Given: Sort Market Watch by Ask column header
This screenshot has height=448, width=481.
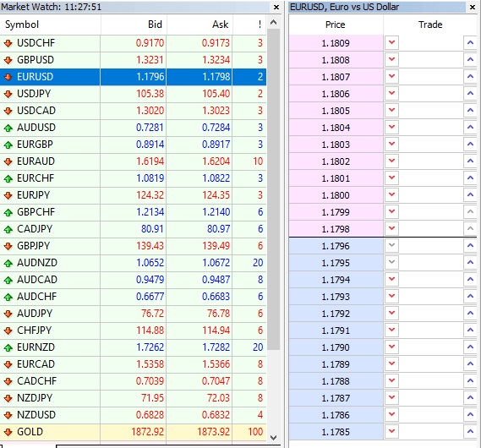Looking at the screenshot, I should tap(200, 25).
